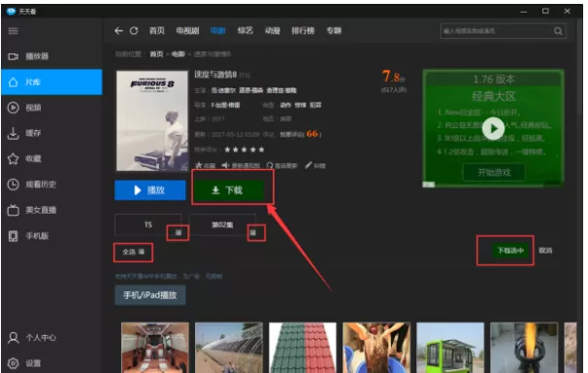588x373 pixels.
Task: Open the hamburger menu in sidebar
Action: click(x=14, y=31)
